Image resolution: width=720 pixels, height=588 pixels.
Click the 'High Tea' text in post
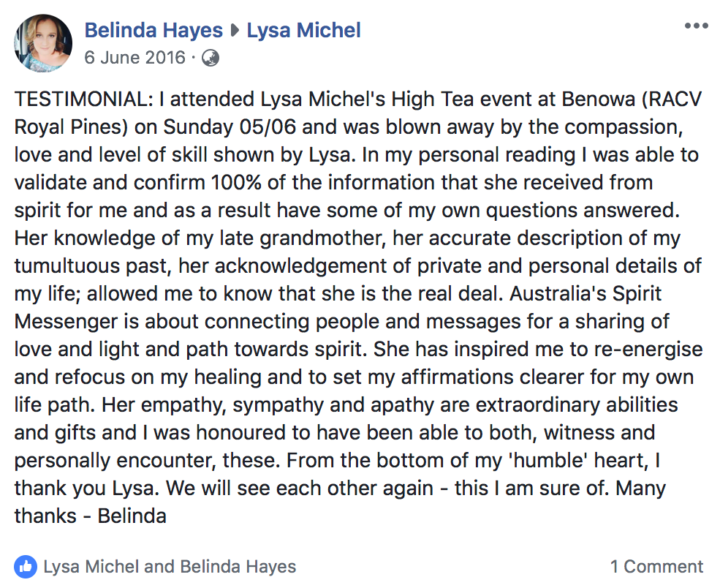coord(433,99)
